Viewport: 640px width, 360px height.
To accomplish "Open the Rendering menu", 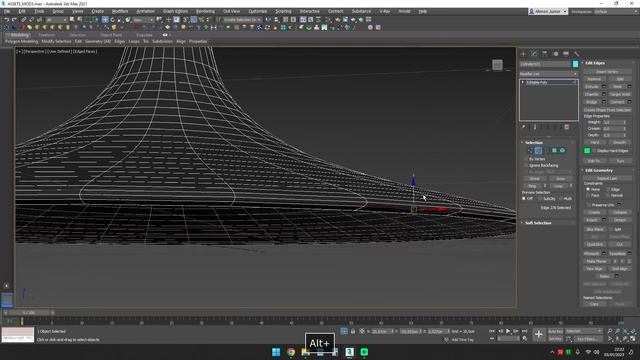I will click(x=205, y=11).
